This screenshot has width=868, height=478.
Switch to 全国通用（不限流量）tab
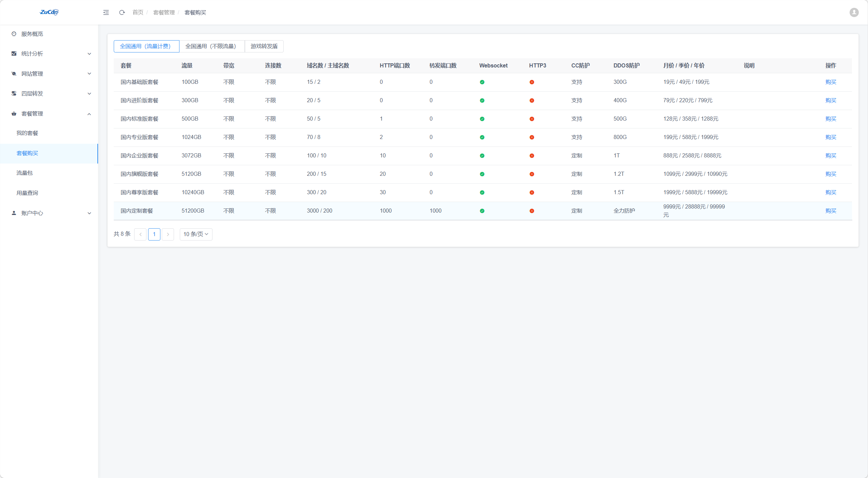click(211, 46)
